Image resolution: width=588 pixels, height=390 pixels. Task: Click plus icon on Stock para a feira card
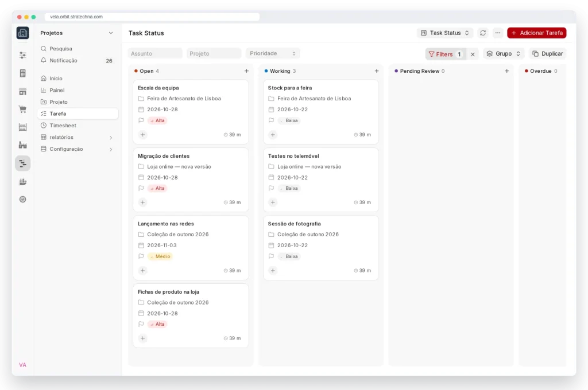click(x=273, y=135)
